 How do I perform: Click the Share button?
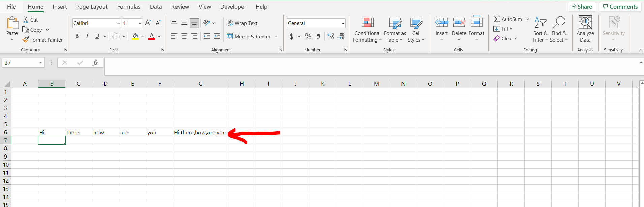(x=581, y=7)
